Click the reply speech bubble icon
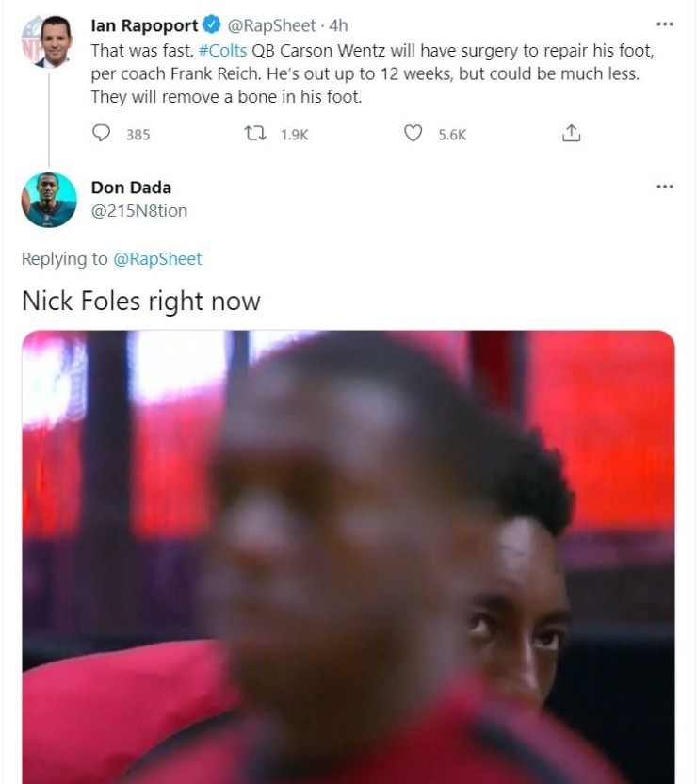Image resolution: width=697 pixels, height=784 pixels. (102, 134)
